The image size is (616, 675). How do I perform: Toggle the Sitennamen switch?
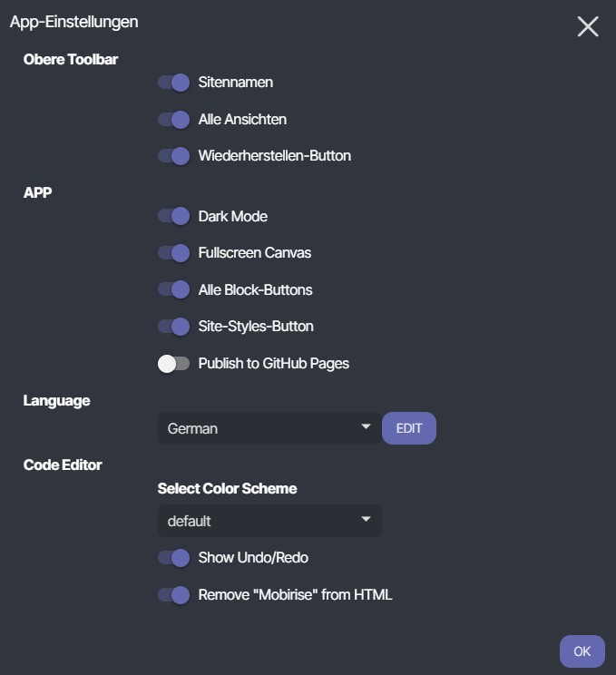pos(173,83)
